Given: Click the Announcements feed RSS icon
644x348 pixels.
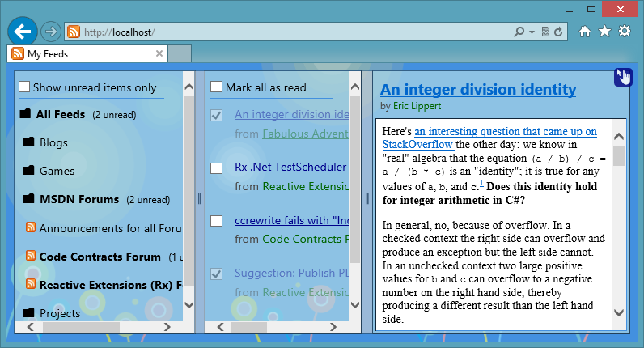Looking at the screenshot, I should point(31,227).
